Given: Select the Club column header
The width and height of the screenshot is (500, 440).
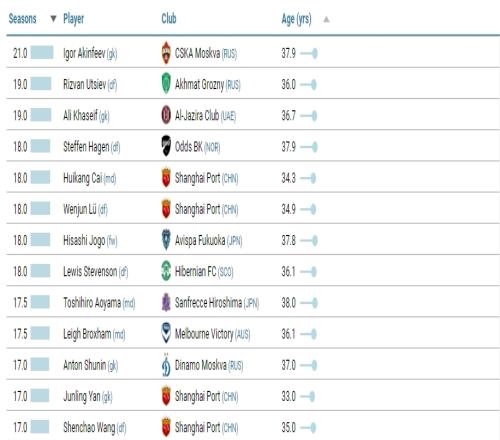Looking at the screenshot, I should tap(169, 19).
